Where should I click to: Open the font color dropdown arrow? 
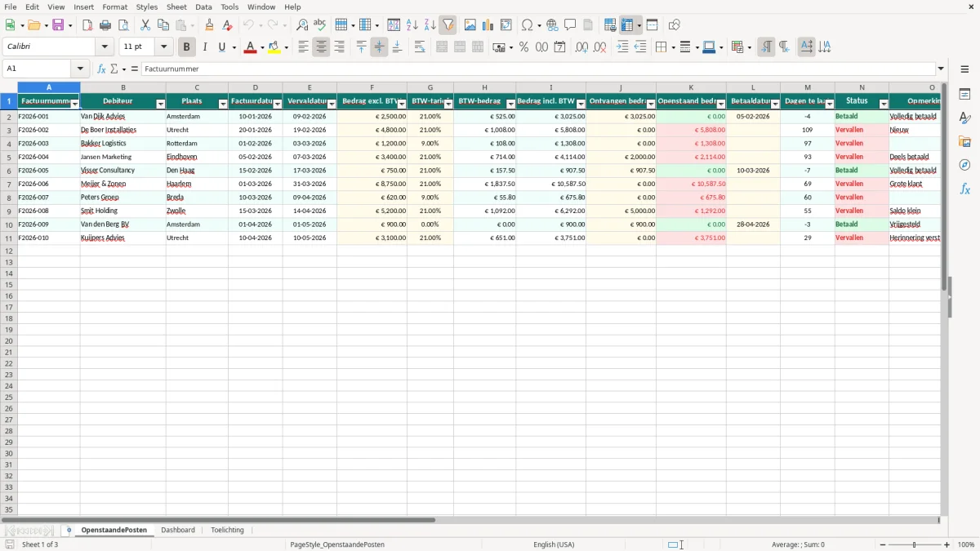[x=262, y=47]
